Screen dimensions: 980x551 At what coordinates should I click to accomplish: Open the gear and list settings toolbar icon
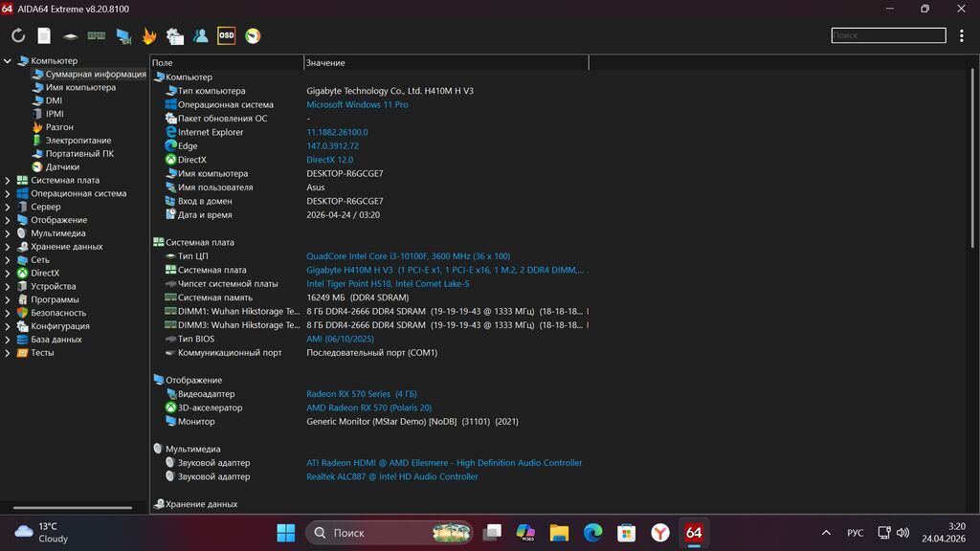pos(175,36)
